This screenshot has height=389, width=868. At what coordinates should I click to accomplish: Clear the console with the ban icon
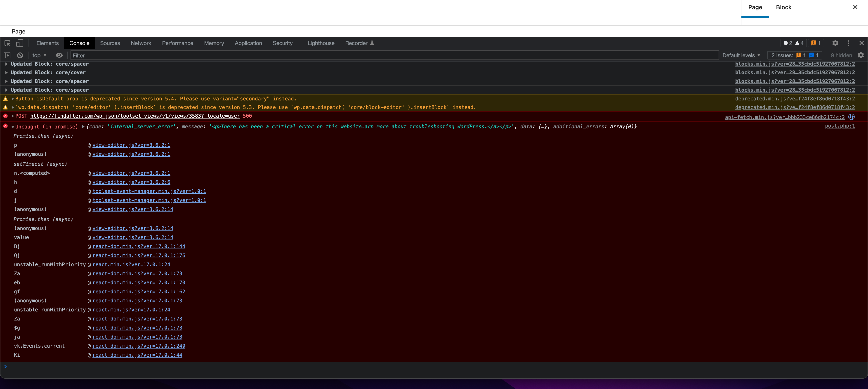20,55
